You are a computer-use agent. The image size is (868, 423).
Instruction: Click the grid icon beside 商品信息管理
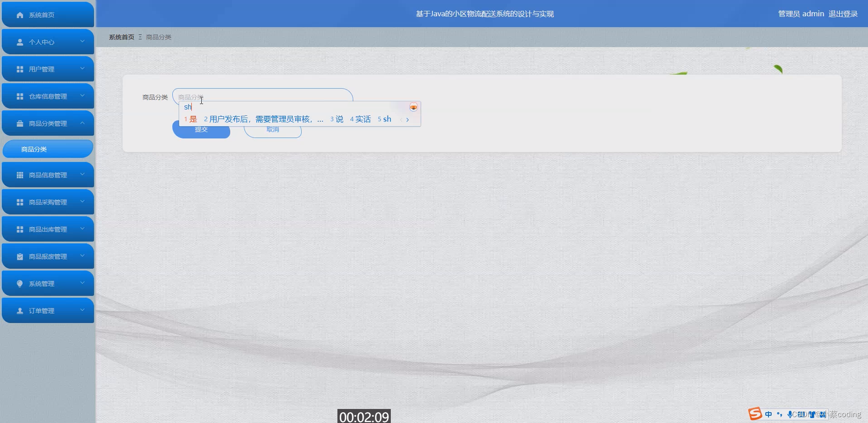(x=20, y=175)
